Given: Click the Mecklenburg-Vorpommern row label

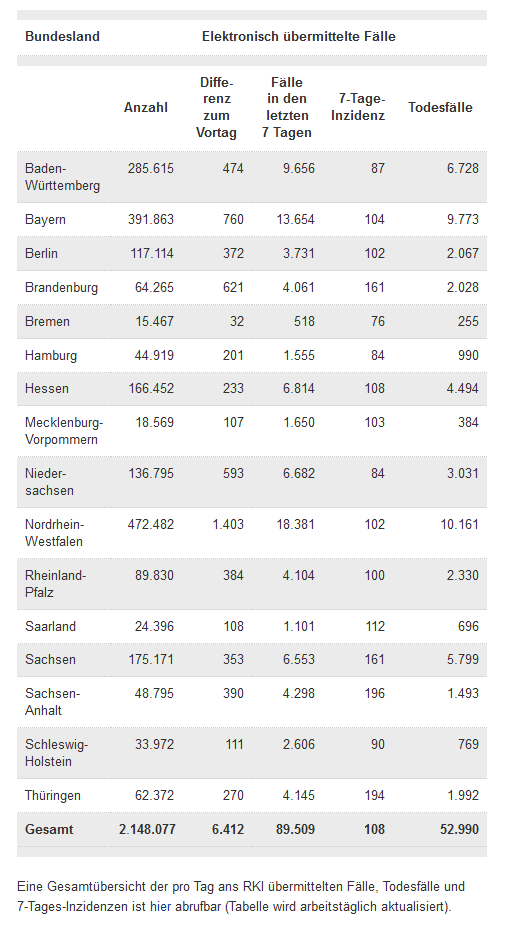Looking at the screenshot, I should click(64, 431).
